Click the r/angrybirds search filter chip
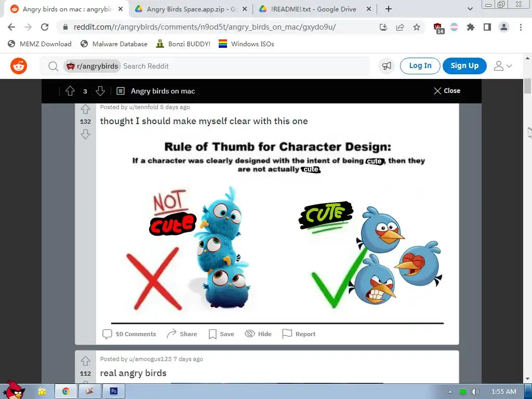 pos(92,66)
